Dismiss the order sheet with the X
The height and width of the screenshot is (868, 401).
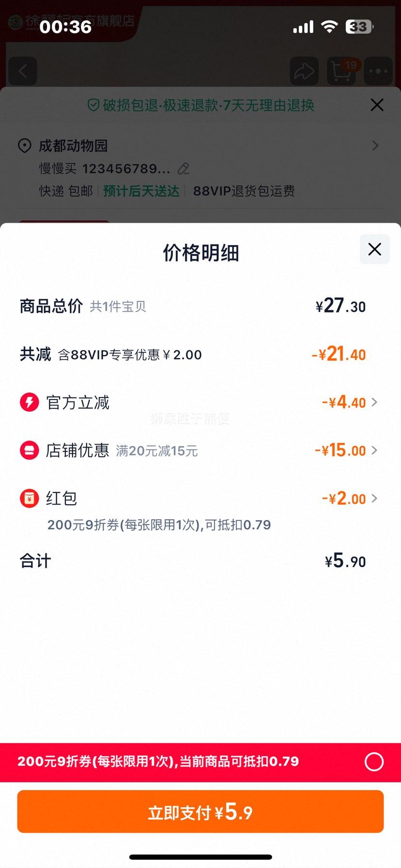pos(377,105)
